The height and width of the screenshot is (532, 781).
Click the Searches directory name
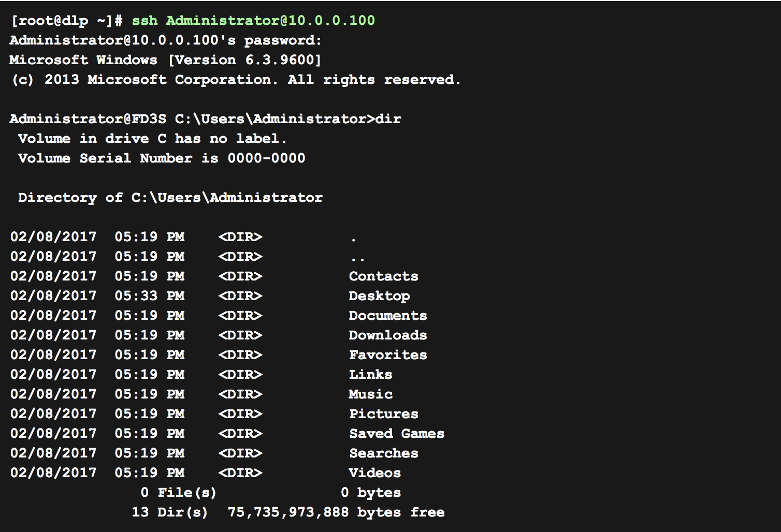(x=383, y=453)
